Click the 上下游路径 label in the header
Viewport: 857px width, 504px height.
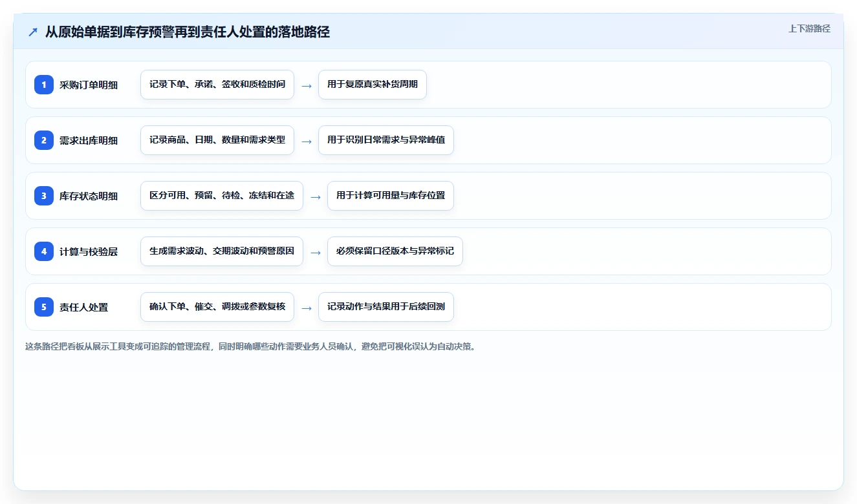click(809, 28)
